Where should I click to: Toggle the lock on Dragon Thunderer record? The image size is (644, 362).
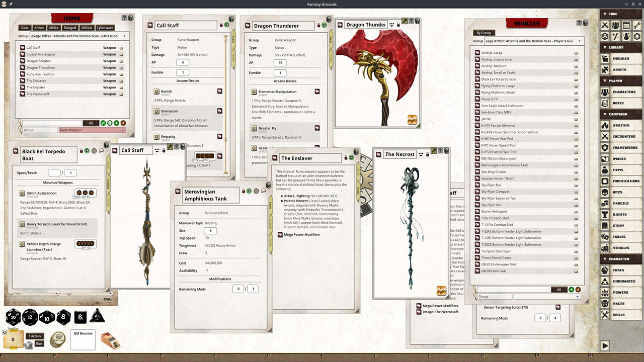point(318,25)
